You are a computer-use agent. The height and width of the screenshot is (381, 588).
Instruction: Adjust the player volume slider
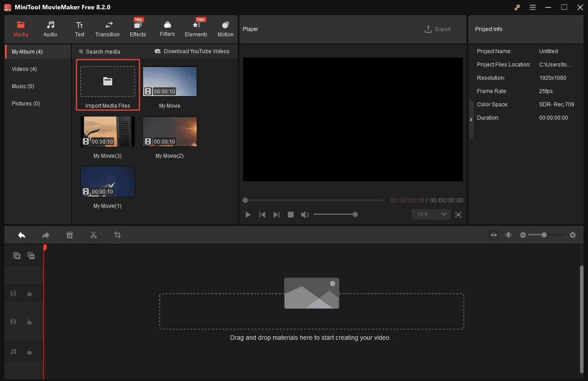click(335, 214)
